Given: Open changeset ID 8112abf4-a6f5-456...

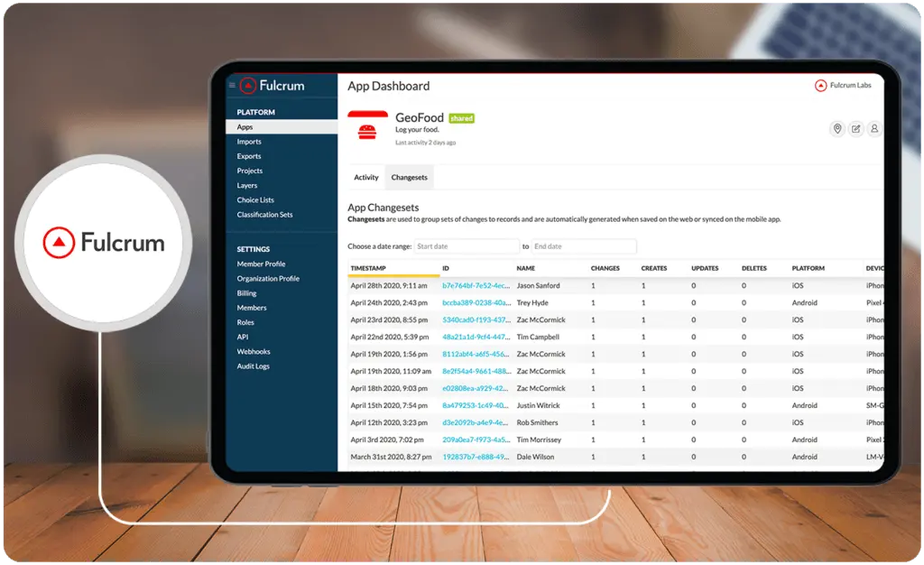Looking at the screenshot, I should (x=476, y=354).
